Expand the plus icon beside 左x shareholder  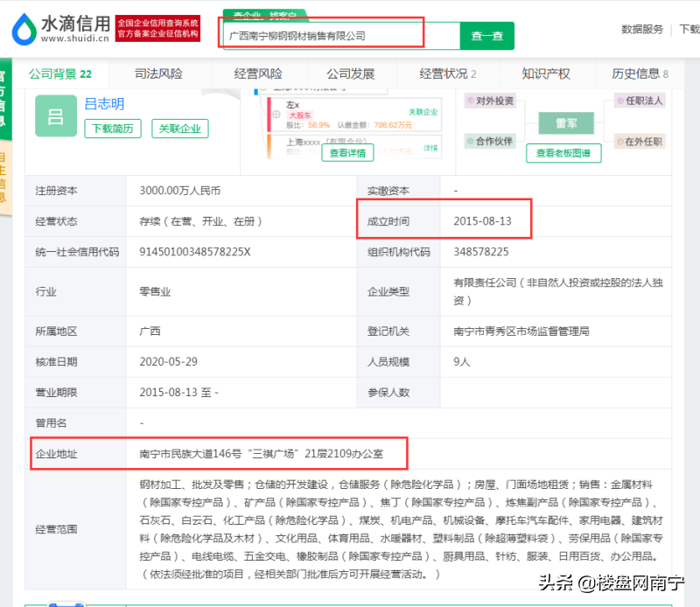click(276, 115)
